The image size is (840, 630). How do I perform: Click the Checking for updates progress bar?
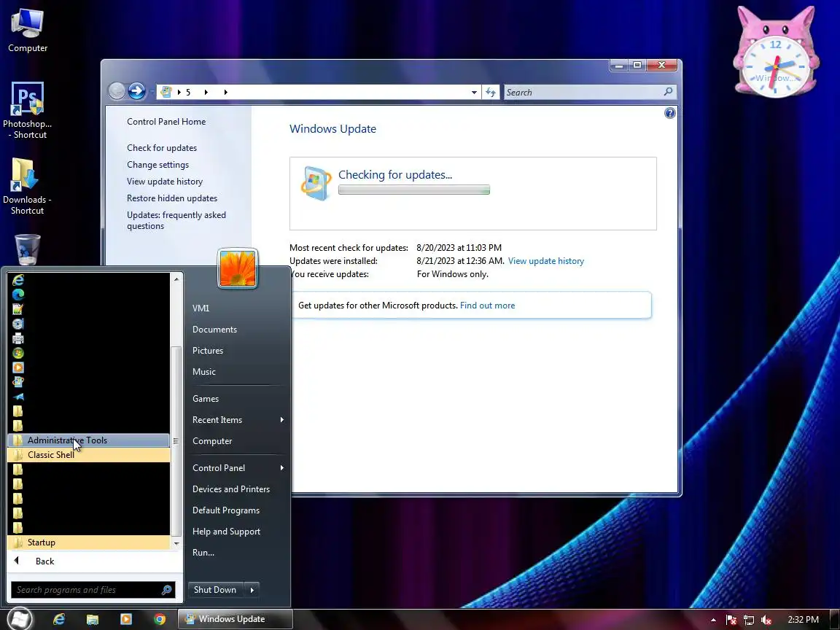point(414,190)
